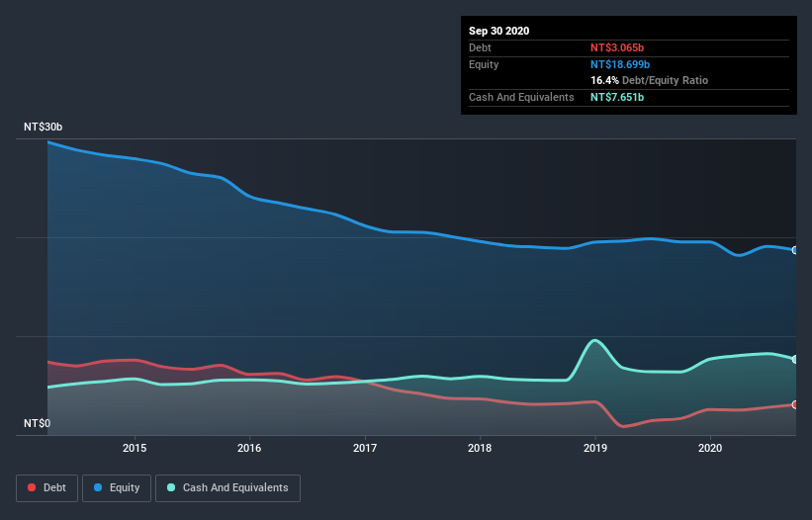Click the Equity value NT$18.699b
Image resolution: width=812 pixels, height=520 pixels.
[x=620, y=64]
